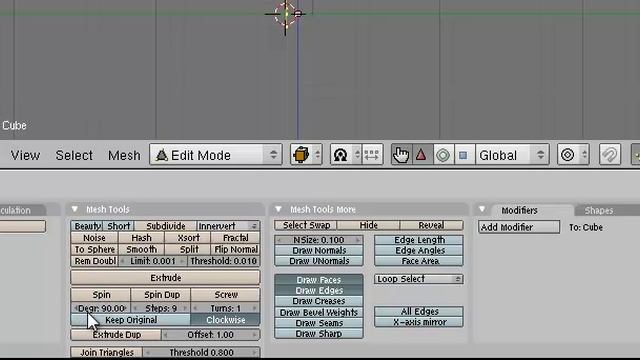Click the Select Swap button

[x=306, y=225]
